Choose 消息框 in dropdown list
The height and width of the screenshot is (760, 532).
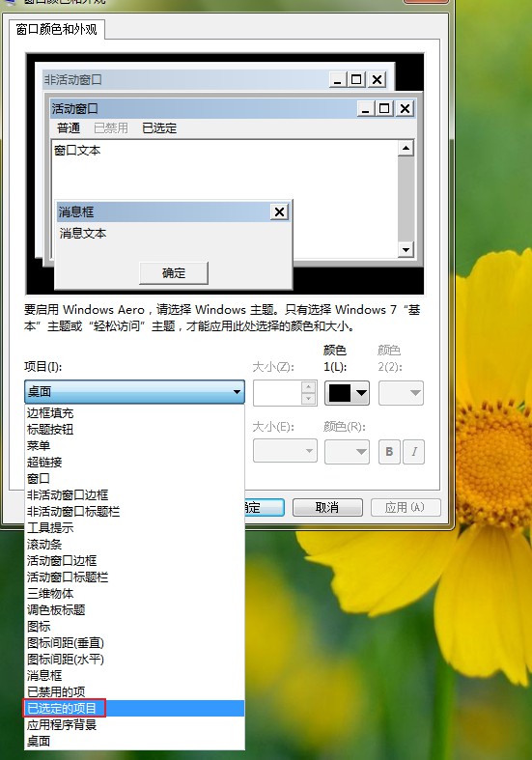[134, 676]
